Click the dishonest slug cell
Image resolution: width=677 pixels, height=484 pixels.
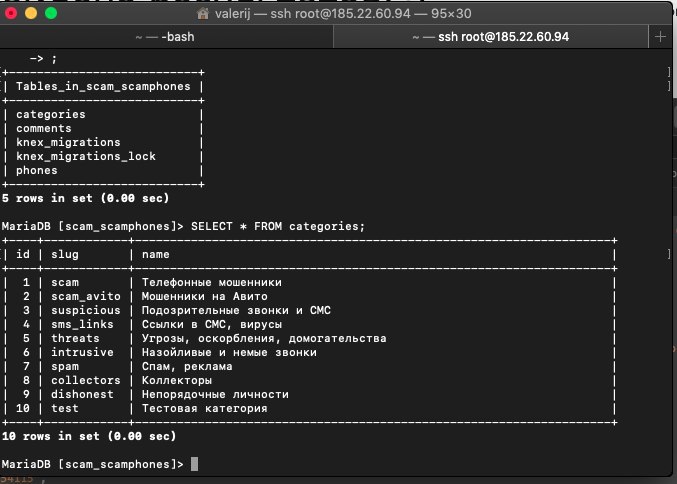point(82,394)
